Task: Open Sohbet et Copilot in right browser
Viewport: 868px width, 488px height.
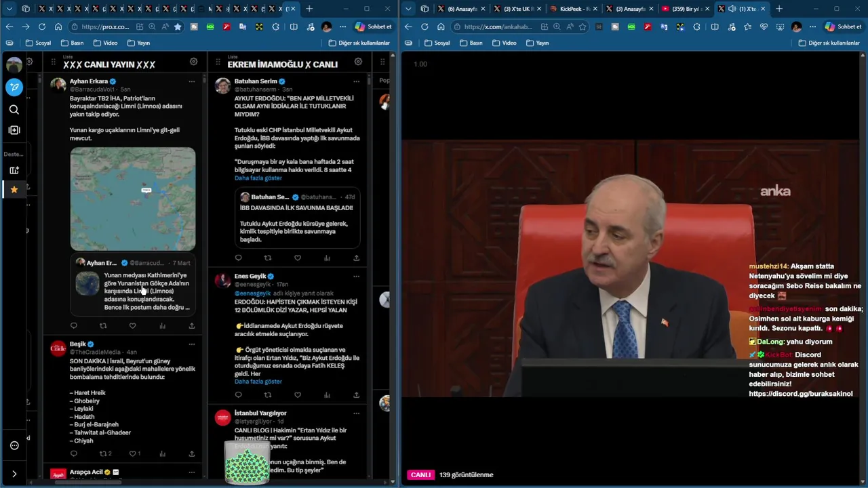Action: pos(844,26)
